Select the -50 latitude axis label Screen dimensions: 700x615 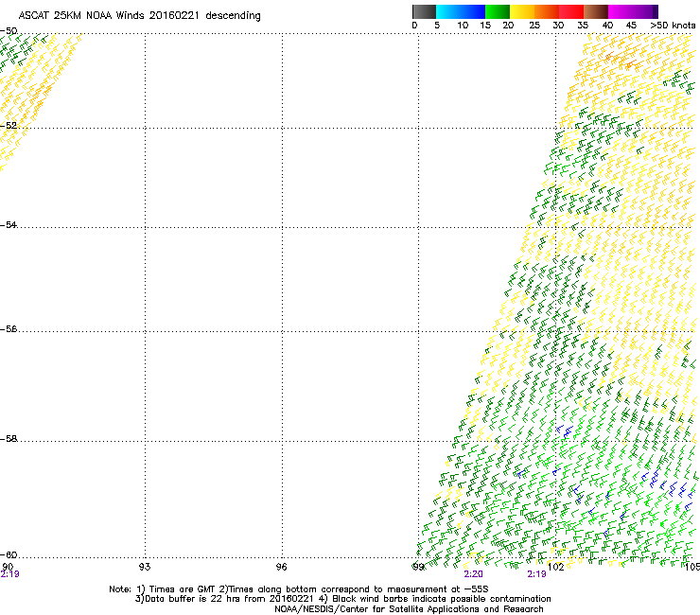(x=9, y=31)
